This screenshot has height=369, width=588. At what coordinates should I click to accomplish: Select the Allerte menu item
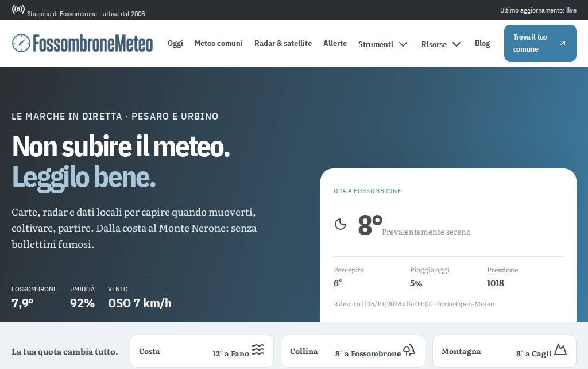[335, 43]
